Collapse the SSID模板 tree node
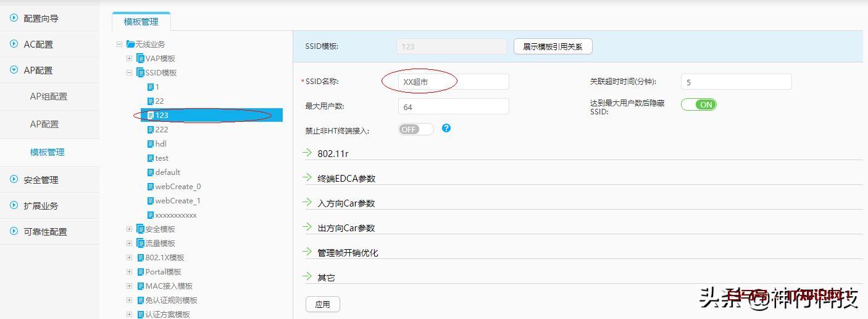Viewport: 868px width, 319px height. pos(129,73)
